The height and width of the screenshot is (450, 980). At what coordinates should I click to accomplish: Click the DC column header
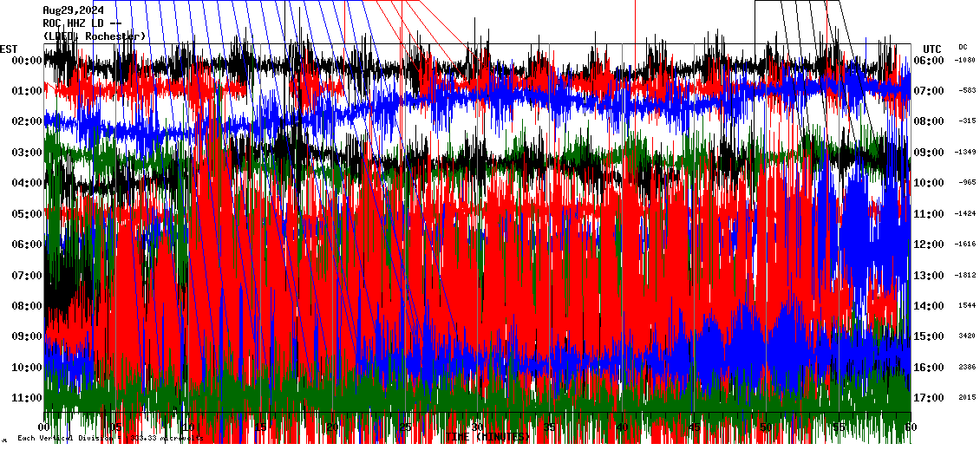pyautogui.click(x=963, y=47)
